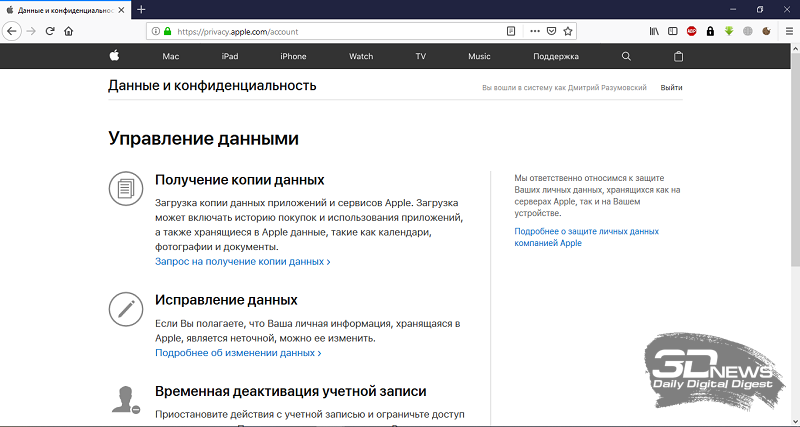Click the green padlock security icon
800x427 pixels.
[x=167, y=31]
